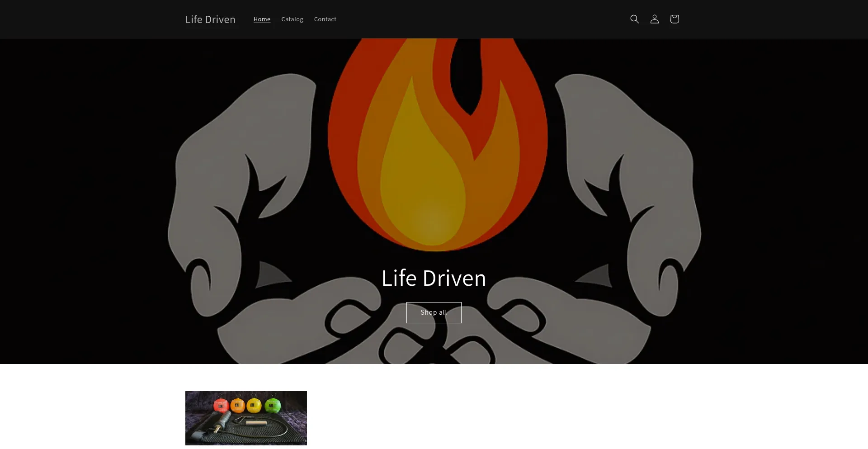Go to the Home menu item
Viewport: 868px width, 449px height.
(x=262, y=19)
